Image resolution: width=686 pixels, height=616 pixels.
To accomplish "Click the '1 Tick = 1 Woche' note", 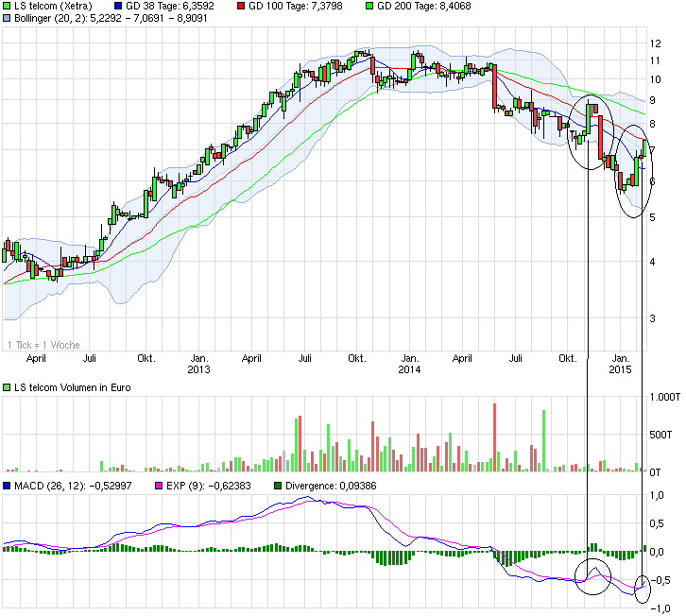I will pos(43,345).
